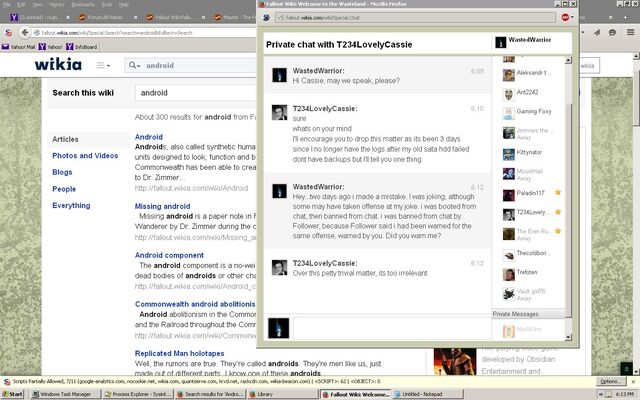Open the Bookmarks menu in Firefox
This screenshot has width=640, height=400.
coord(83,4)
